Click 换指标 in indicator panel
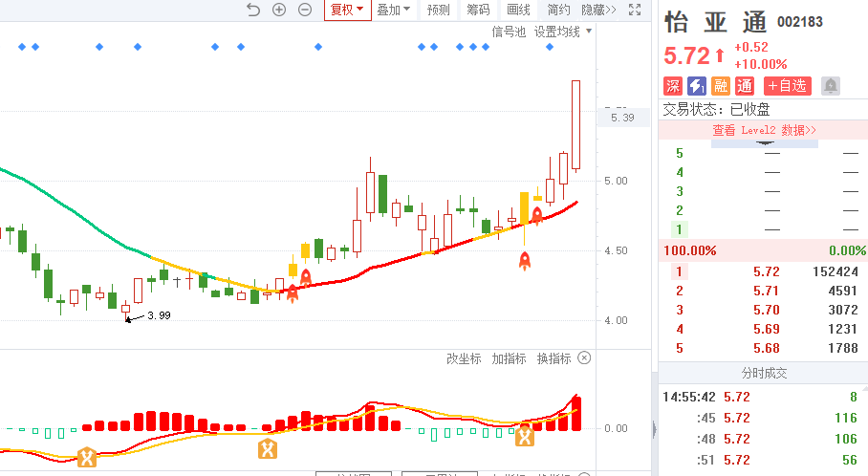This screenshot has width=868, height=476. pos(553,358)
